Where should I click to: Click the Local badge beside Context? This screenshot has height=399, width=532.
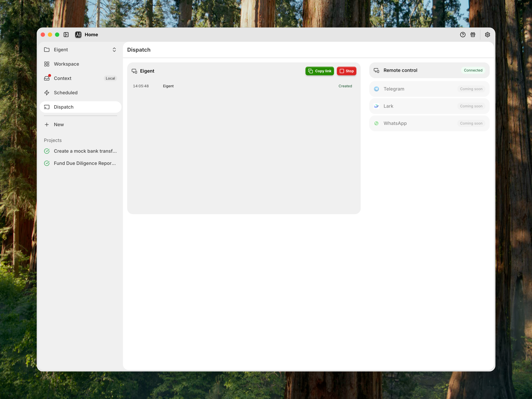110,78
